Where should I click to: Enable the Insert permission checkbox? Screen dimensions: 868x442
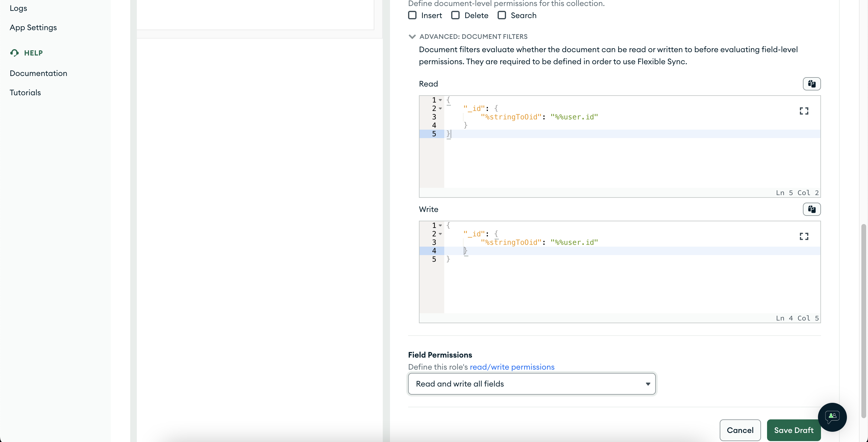pyautogui.click(x=412, y=15)
